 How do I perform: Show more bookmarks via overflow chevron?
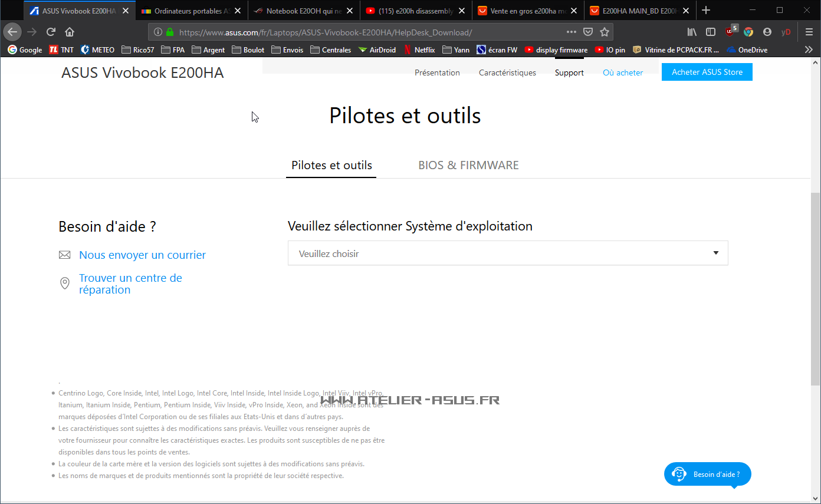809,50
